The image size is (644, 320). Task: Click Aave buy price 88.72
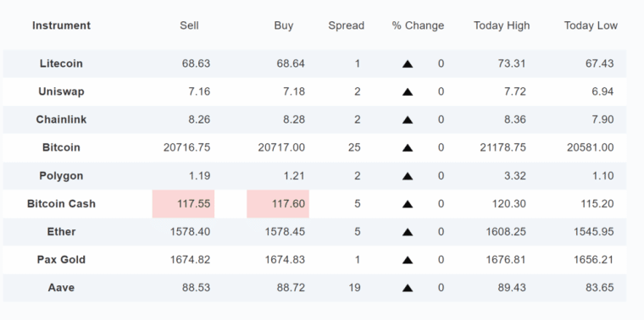click(291, 288)
